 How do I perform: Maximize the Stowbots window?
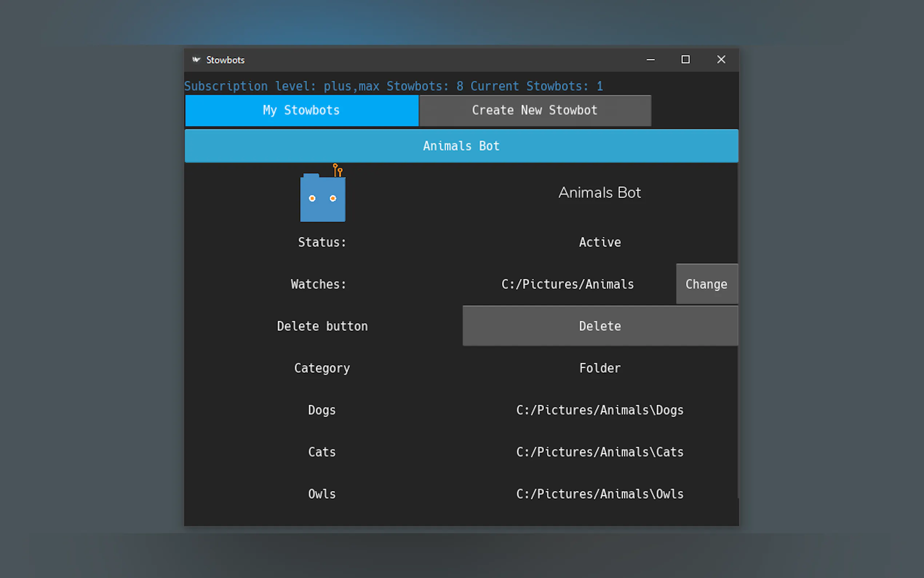(x=686, y=60)
